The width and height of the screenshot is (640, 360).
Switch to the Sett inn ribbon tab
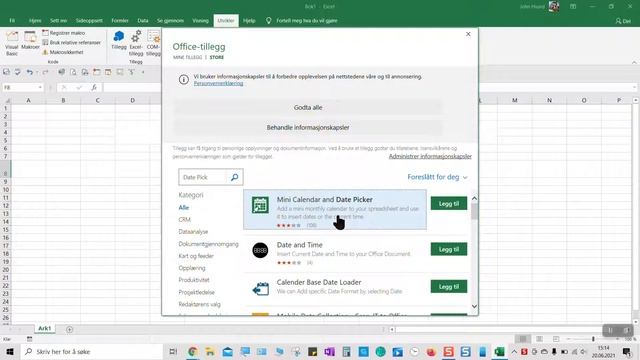coord(58,20)
